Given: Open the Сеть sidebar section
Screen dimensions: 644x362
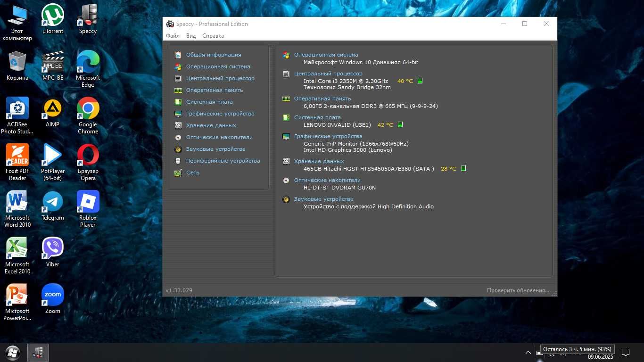Looking at the screenshot, I should (192, 173).
